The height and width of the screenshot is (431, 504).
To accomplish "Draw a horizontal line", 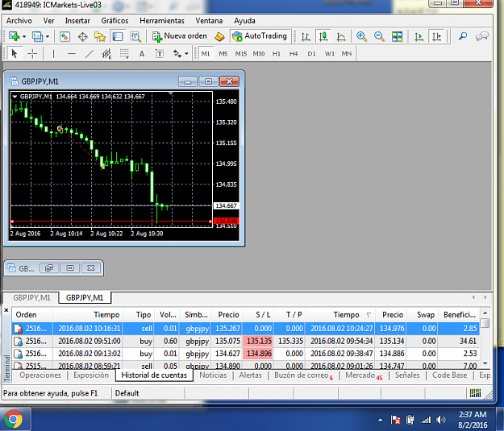I will (71, 54).
